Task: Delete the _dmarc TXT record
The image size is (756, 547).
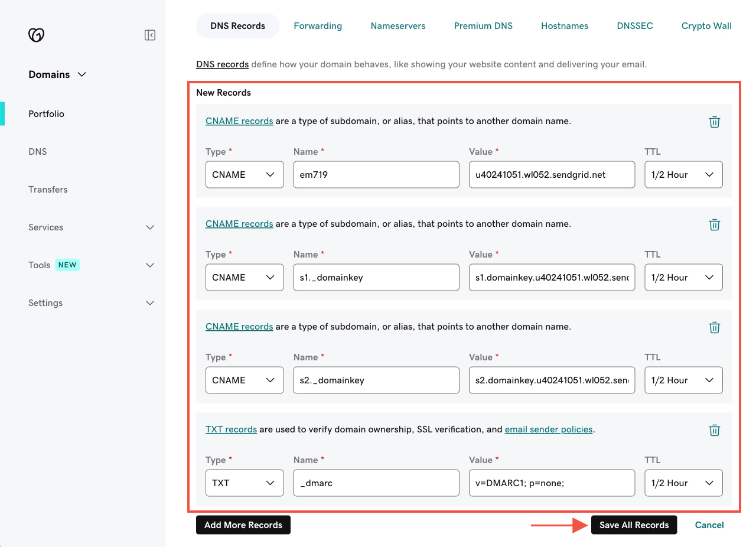Action: [714, 430]
